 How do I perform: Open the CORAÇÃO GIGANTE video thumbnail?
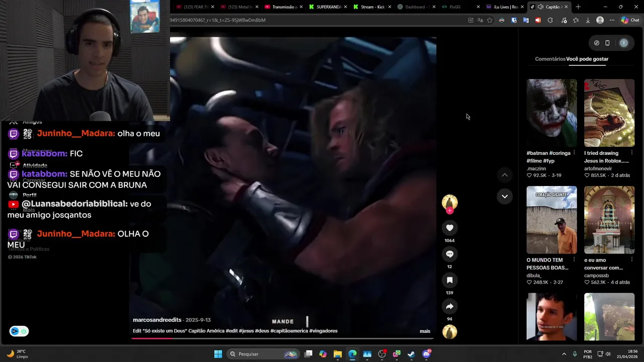pos(552,220)
